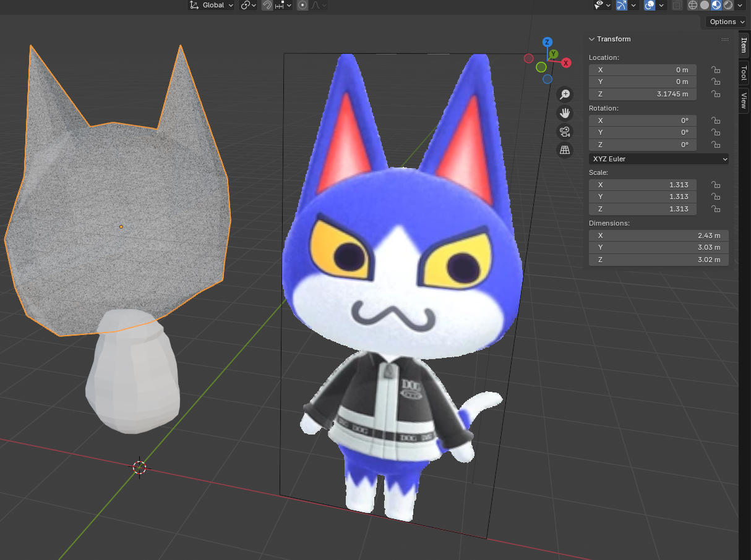Viewport: 751px width, 560px height.
Task: Toggle the Show Overlays button
Action: coord(650,5)
